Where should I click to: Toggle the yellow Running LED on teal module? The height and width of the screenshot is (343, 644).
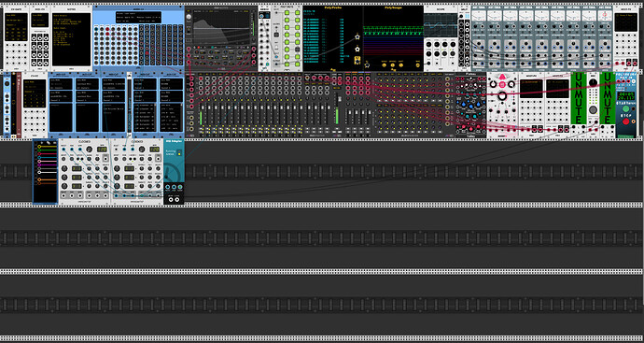click(x=179, y=154)
